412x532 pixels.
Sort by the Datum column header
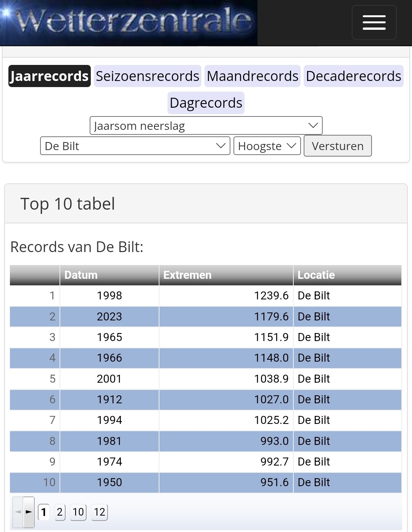click(x=109, y=275)
